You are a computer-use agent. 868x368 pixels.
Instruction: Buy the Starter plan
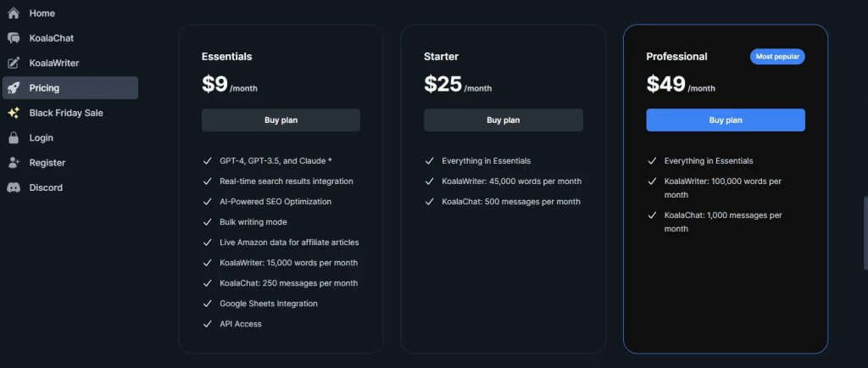(503, 120)
